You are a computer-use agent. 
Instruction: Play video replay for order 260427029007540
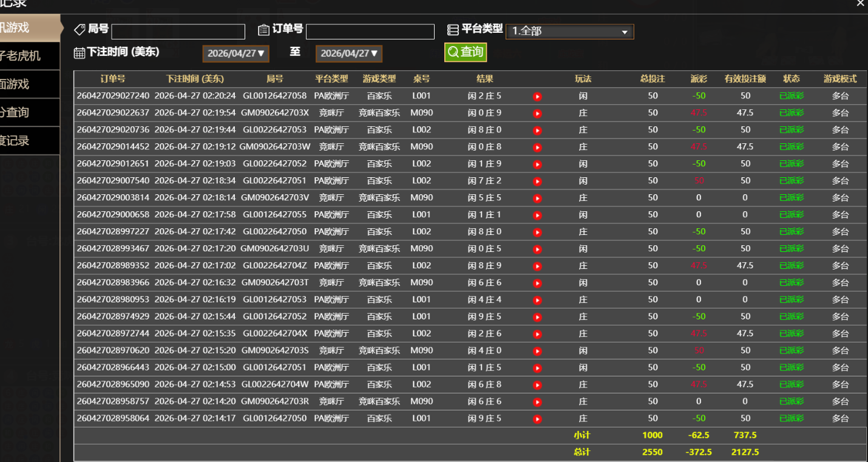537,182
